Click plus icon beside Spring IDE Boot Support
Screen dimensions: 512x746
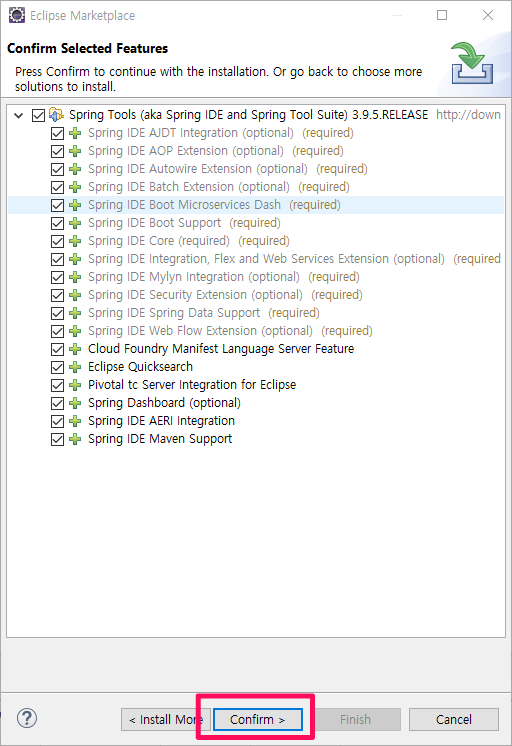click(75, 223)
